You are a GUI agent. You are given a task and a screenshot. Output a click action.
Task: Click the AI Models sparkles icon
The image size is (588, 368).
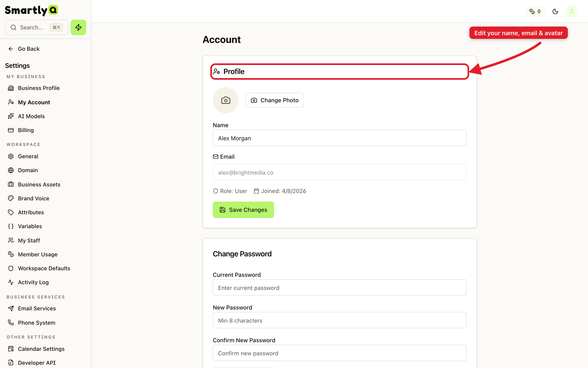11,116
